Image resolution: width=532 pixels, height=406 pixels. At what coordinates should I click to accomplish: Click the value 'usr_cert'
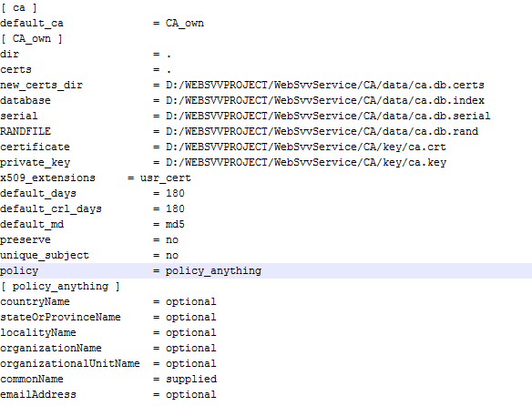pyautogui.click(x=166, y=178)
